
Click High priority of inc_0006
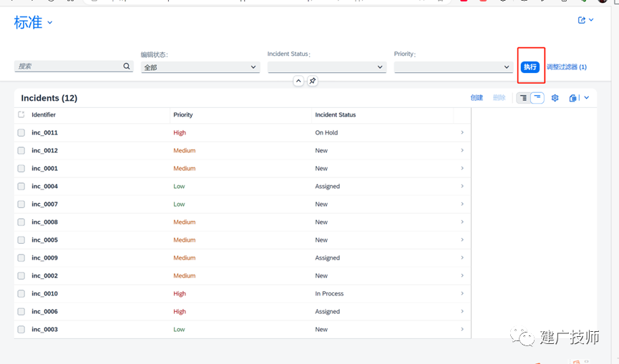(x=180, y=312)
